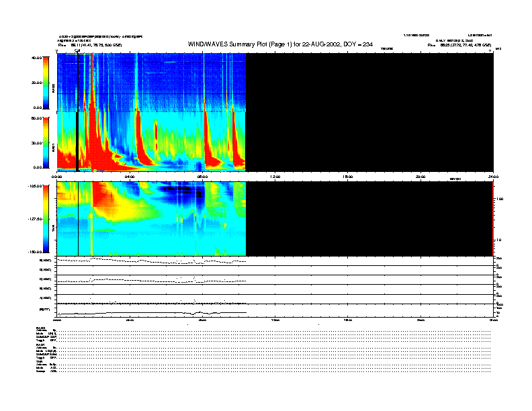Click the Cal marker above the RAD2 panel
This screenshot has height=411, width=532.
pyautogui.click(x=77, y=51)
